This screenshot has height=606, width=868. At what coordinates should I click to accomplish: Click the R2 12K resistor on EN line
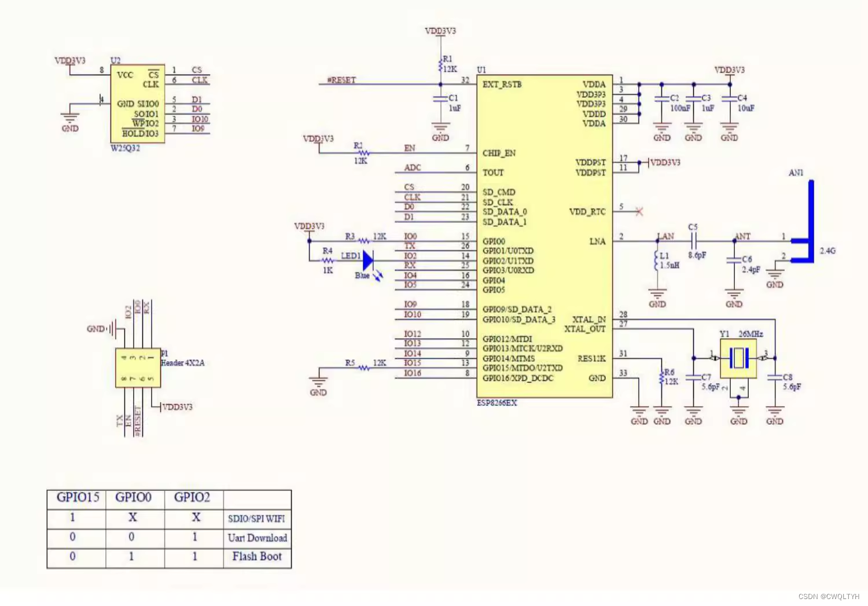[x=364, y=153]
